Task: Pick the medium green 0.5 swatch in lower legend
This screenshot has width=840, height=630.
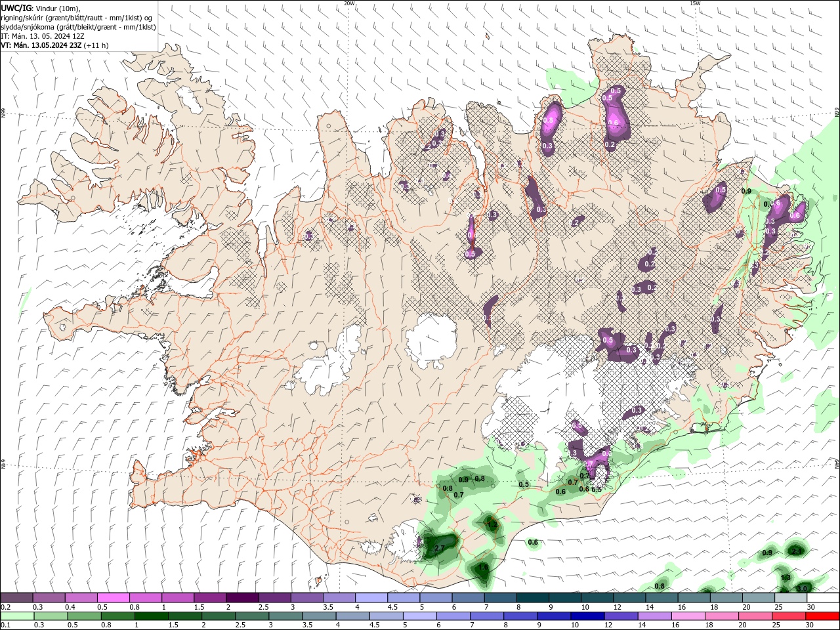Action: coord(84,616)
